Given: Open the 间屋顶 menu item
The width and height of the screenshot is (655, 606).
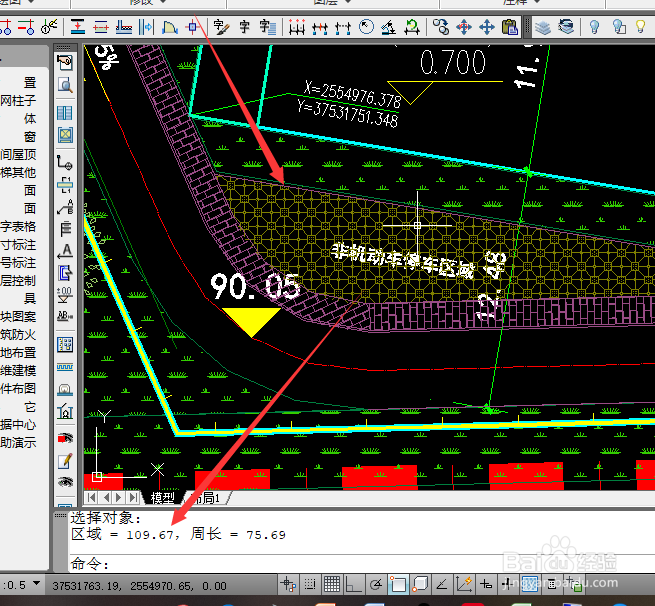Looking at the screenshot, I should pos(18,155).
